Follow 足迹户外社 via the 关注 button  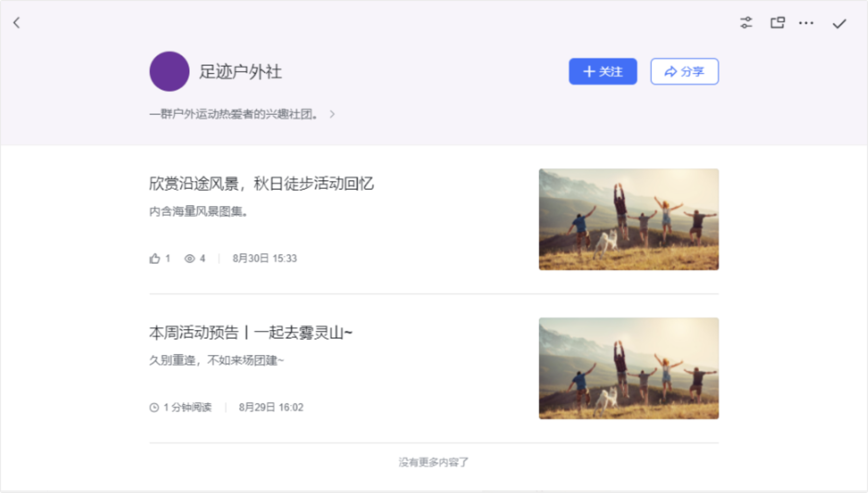[x=602, y=71]
